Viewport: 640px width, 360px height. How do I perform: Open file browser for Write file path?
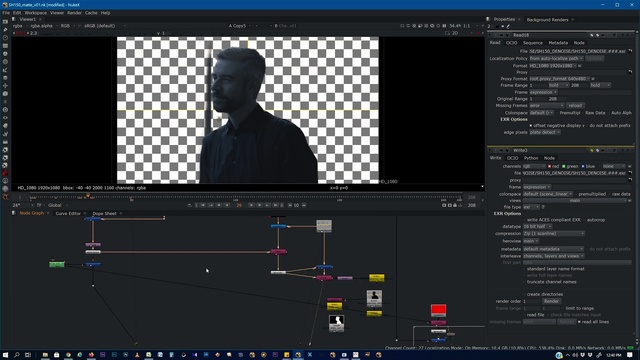click(630, 173)
